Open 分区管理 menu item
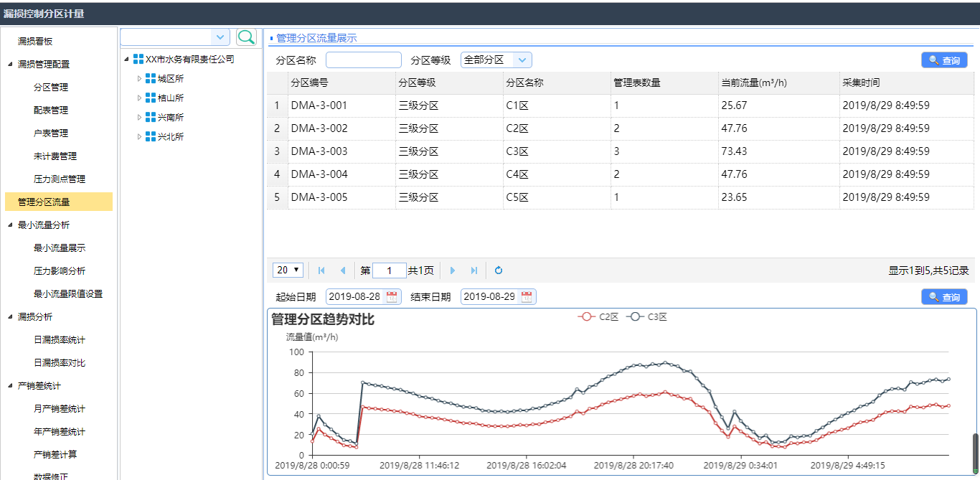The width and height of the screenshot is (980, 480). [x=51, y=88]
